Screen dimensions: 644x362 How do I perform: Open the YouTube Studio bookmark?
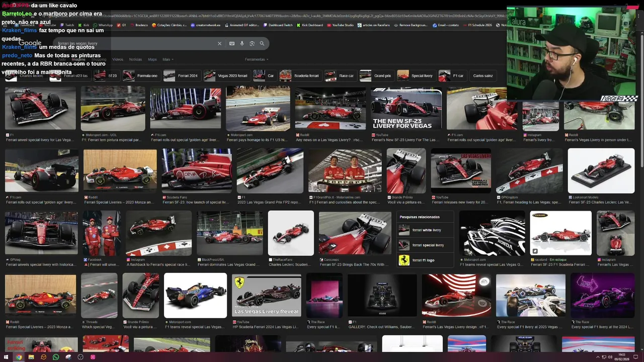click(340, 25)
